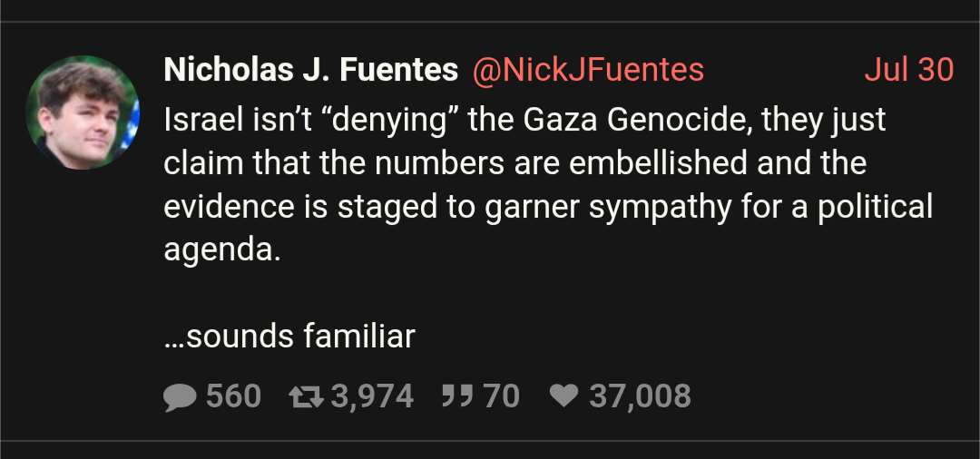Select the 70 quotes count
This screenshot has width=980, height=459.
pyautogui.click(x=501, y=396)
